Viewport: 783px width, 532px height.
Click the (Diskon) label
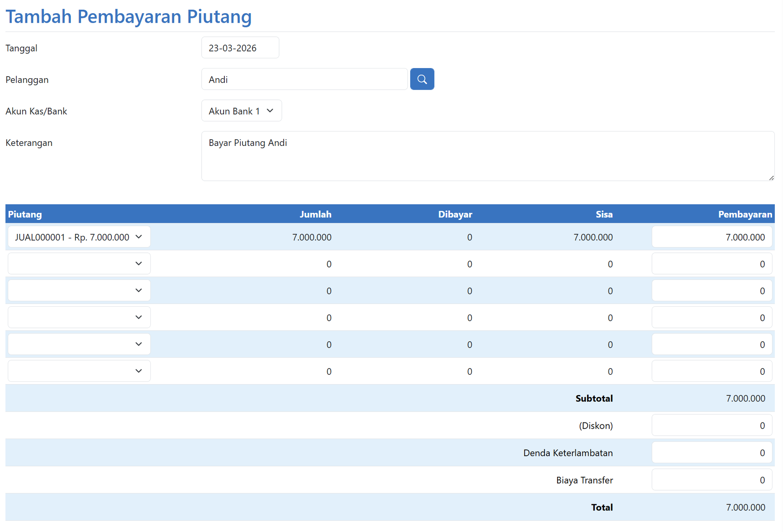click(x=596, y=426)
